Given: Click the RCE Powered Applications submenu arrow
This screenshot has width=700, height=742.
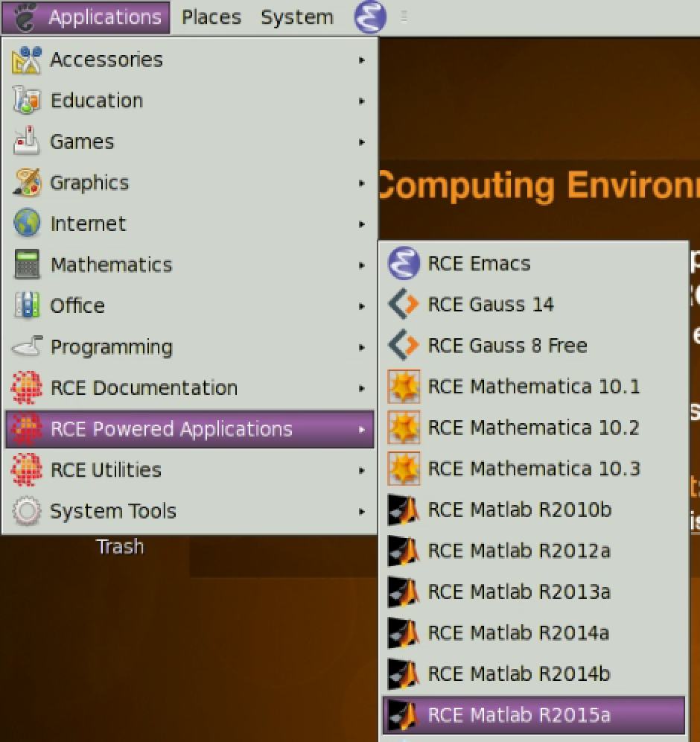Looking at the screenshot, I should click(362, 429).
